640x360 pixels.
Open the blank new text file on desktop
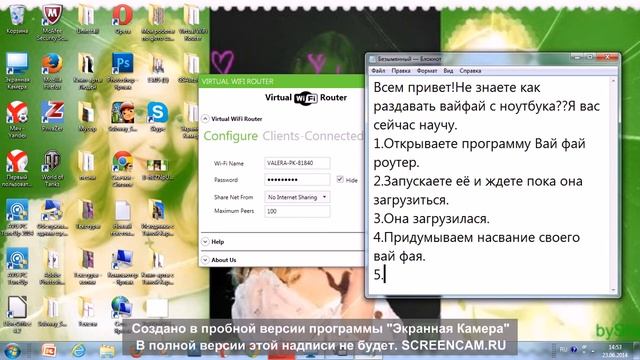pos(122,217)
